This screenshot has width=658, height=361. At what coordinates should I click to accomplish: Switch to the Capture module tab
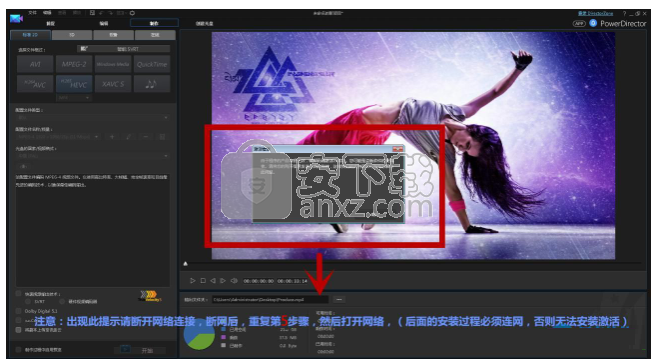(x=50, y=24)
